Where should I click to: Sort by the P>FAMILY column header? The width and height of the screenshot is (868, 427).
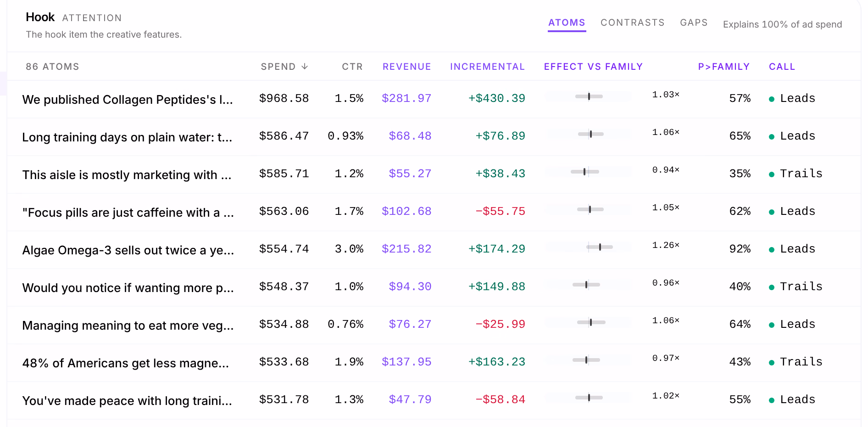coord(724,67)
